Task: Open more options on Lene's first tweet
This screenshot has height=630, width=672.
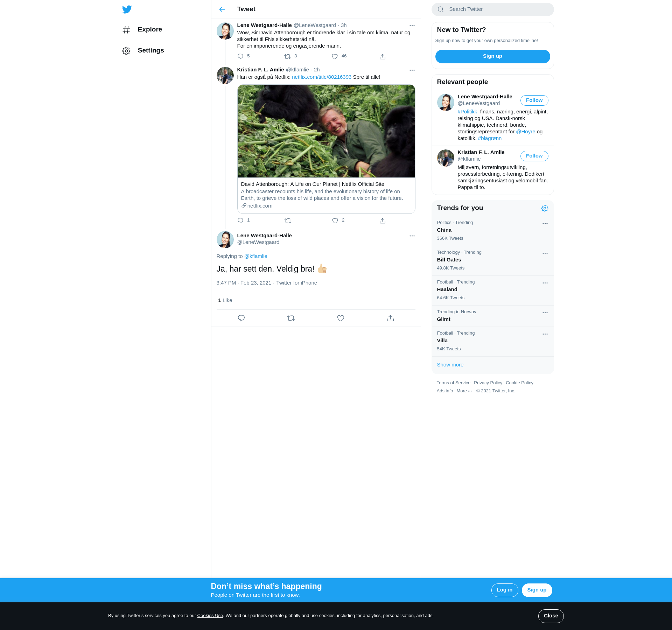Action: click(412, 26)
